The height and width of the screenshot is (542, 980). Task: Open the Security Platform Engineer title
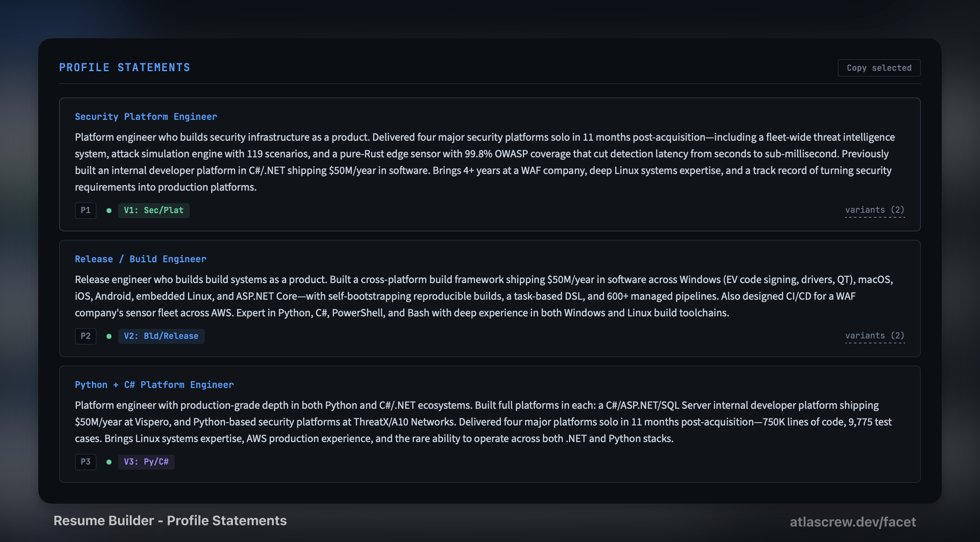146,117
